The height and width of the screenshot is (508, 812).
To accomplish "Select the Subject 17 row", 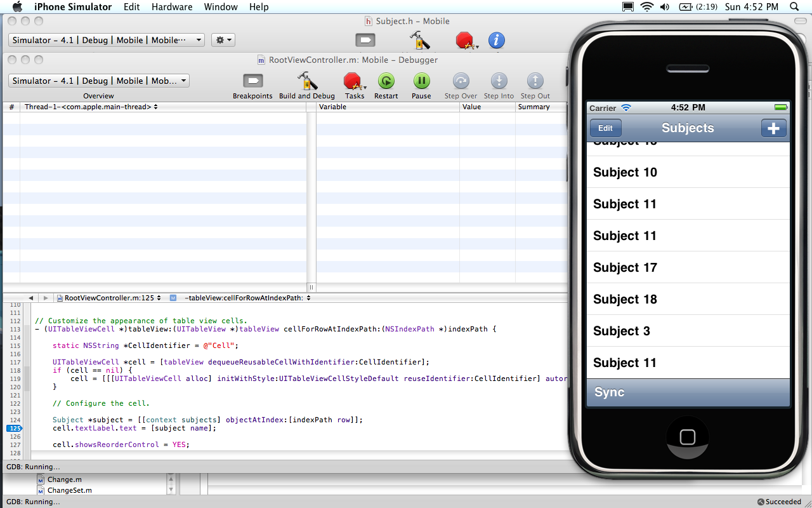I will [688, 267].
